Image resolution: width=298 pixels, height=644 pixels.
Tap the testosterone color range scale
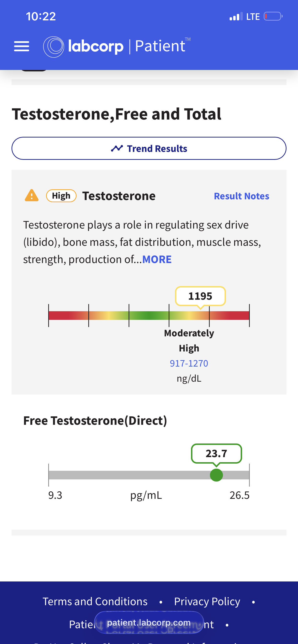point(149,316)
